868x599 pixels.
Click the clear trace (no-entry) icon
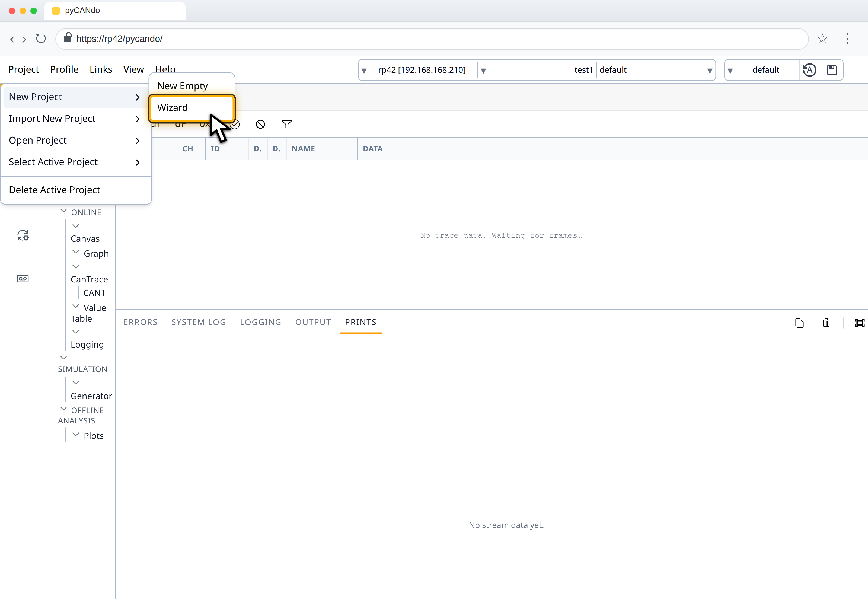pyautogui.click(x=260, y=124)
